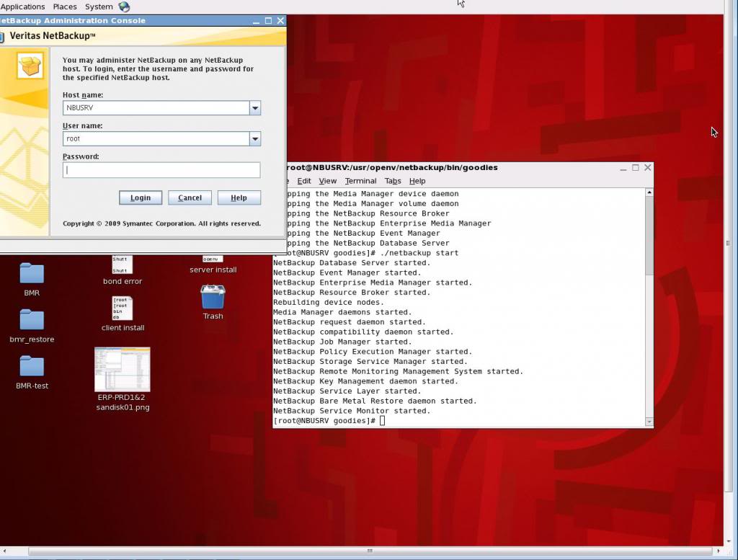Close the NetBackup Administration Console window

(x=280, y=21)
